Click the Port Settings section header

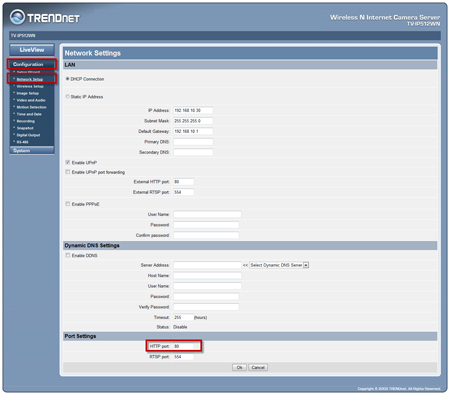point(80,336)
